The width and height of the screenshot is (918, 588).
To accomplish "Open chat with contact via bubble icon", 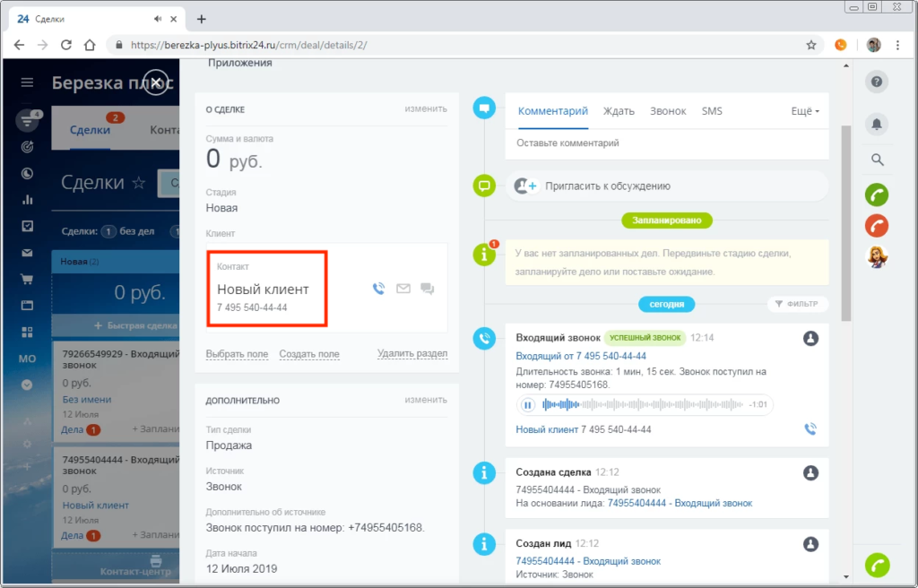I will [x=428, y=289].
